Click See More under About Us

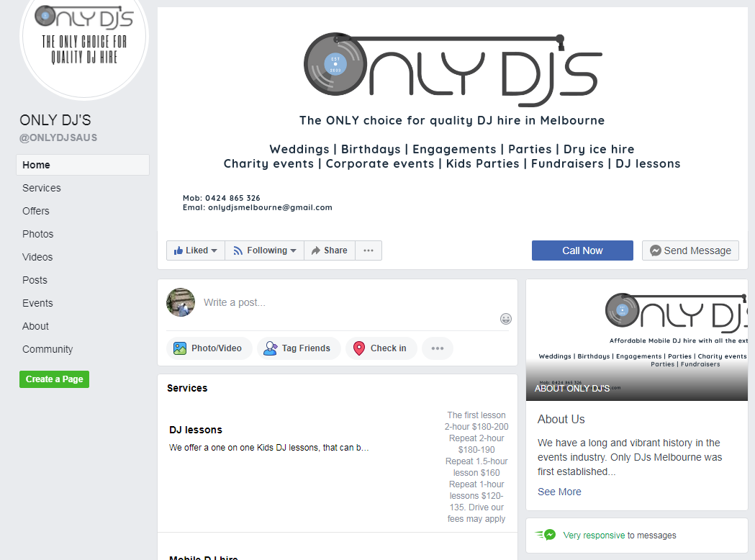[x=559, y=492]
